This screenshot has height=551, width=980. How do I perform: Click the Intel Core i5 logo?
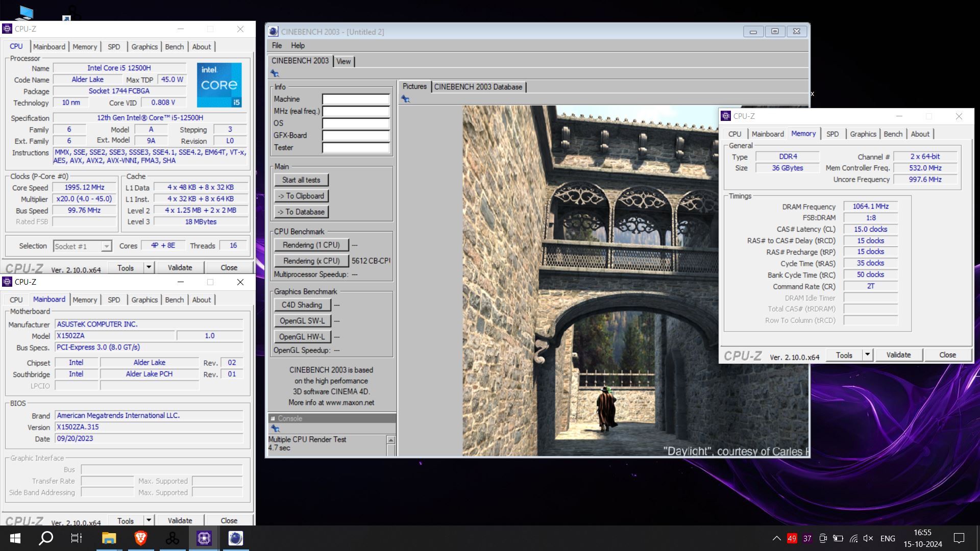[x=219, y=85]
